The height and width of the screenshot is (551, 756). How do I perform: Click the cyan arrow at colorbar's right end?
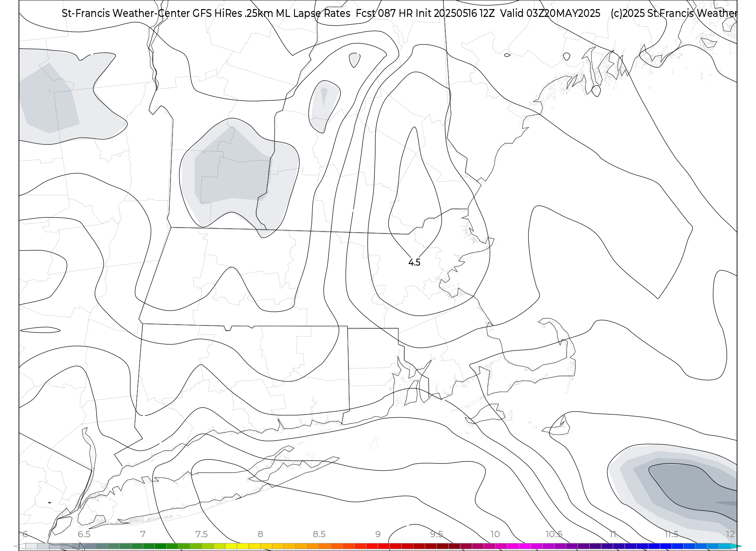coord(735,546)
